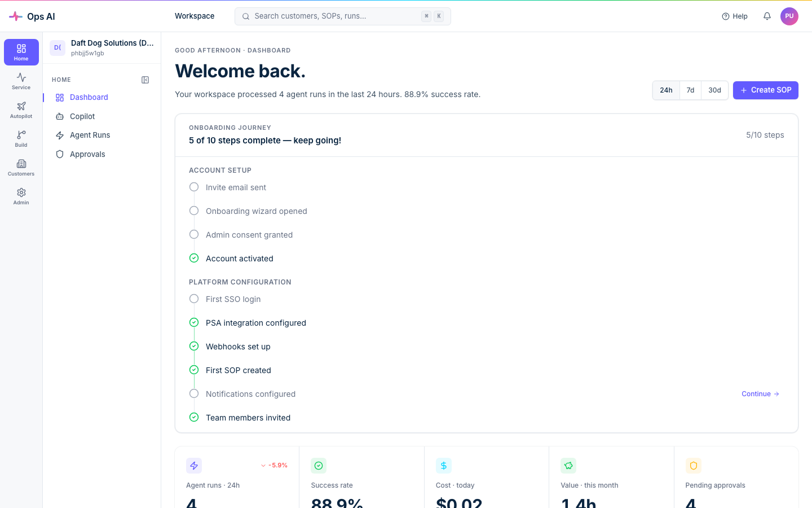Screen dimensions: 812x508
Task: Open the Autopilot section
Action: (x=21, y=110)
